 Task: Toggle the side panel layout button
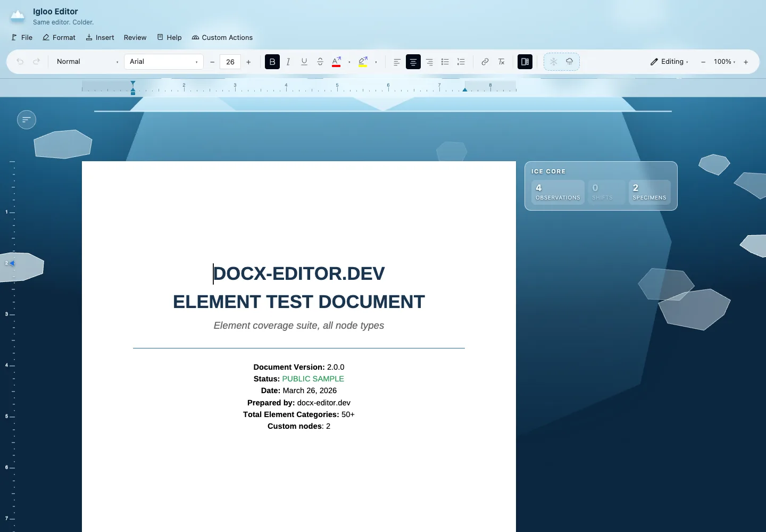[x=525, y=62]
